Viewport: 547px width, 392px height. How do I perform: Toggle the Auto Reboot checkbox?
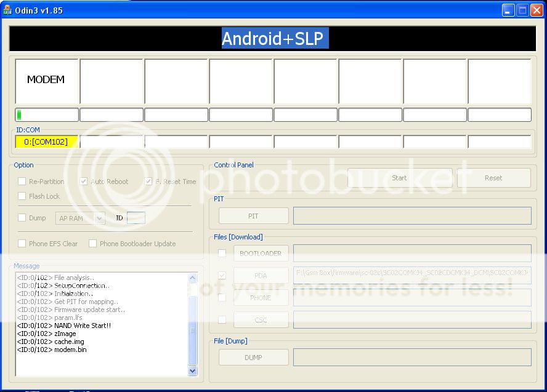coord(84,182)
